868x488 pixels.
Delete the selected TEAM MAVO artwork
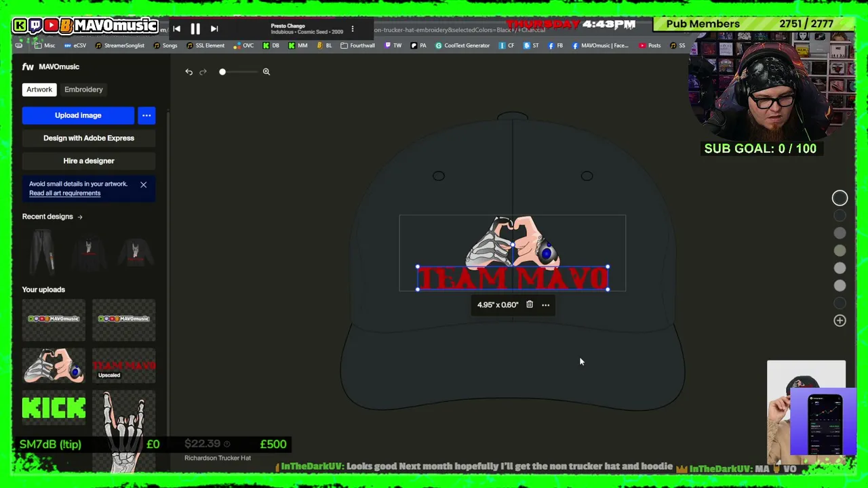(x=530, y=305)
